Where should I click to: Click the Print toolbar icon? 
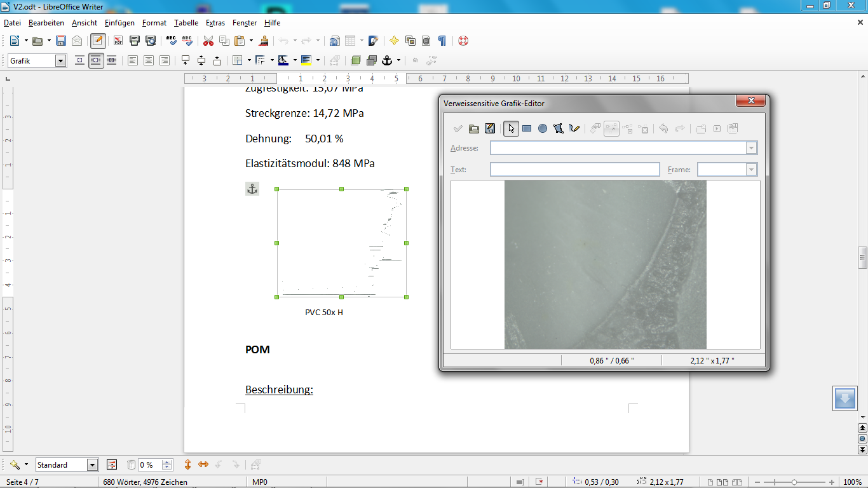(135, 41)
